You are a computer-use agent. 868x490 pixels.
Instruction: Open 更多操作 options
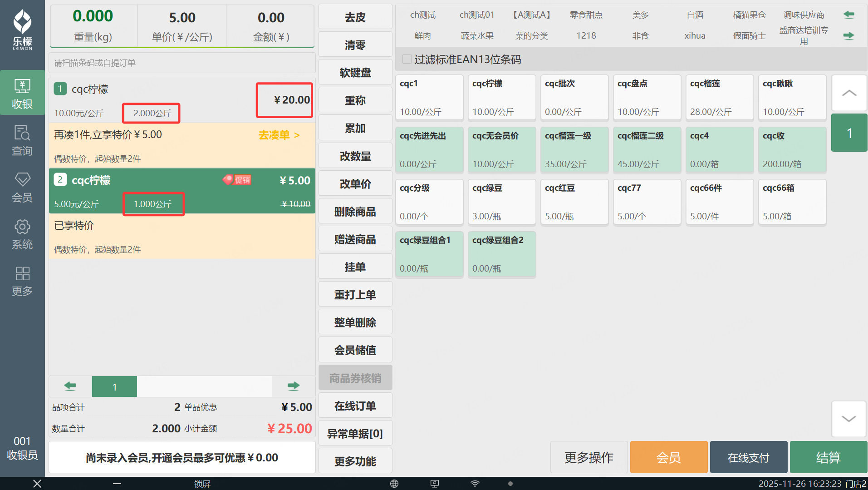coord(589,457)
